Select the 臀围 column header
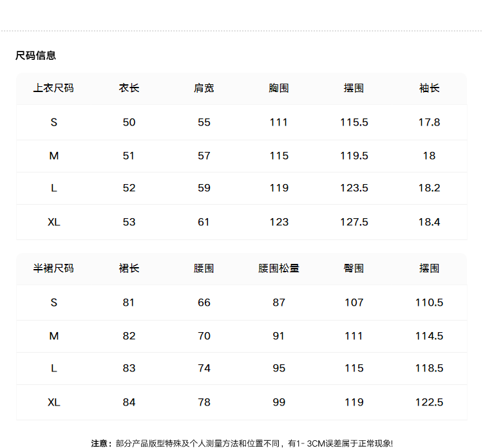Screen dimensions: 483x448 (354, 268)
